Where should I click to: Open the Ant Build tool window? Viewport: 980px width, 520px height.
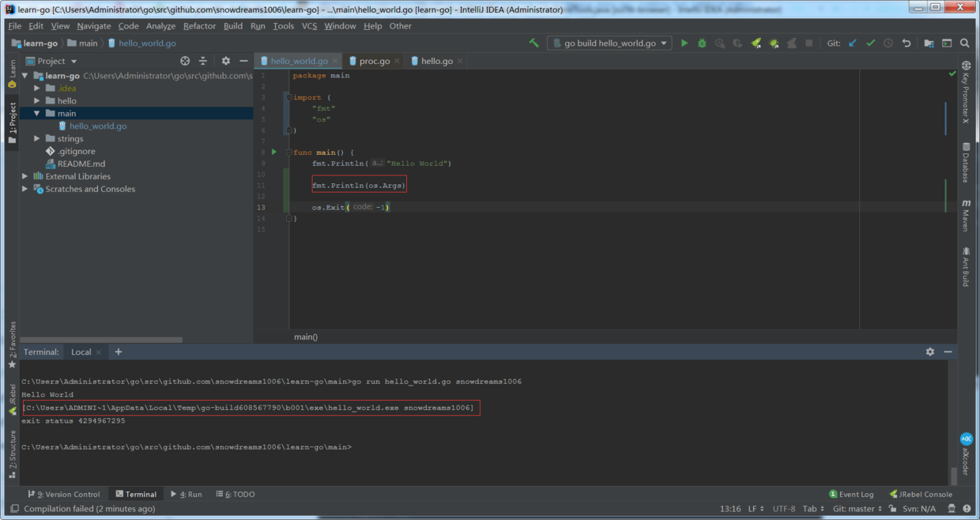966,263
